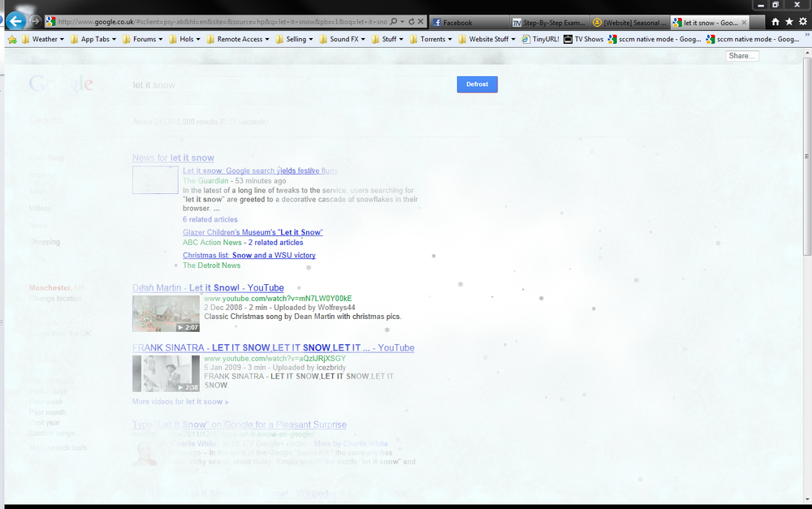812x509 pixels.
Task: Play the Frank Sinatra video thumbnail
Action: coord(166,373)
